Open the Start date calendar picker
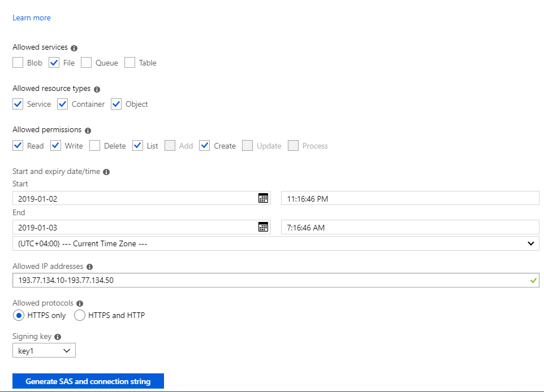 (263, 198)
